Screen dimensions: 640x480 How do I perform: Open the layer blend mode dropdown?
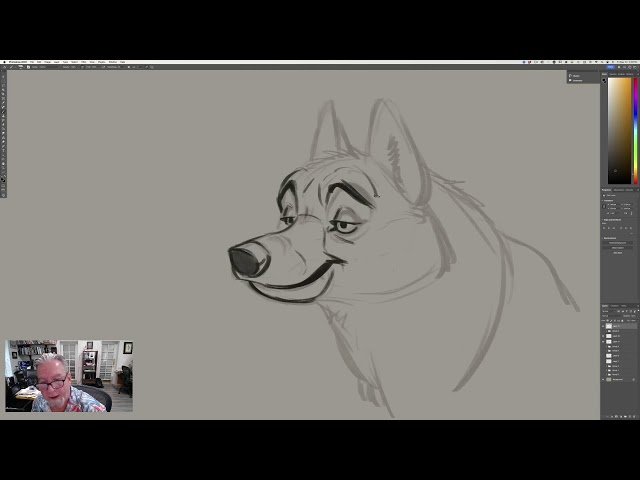(x=611, y=316)
